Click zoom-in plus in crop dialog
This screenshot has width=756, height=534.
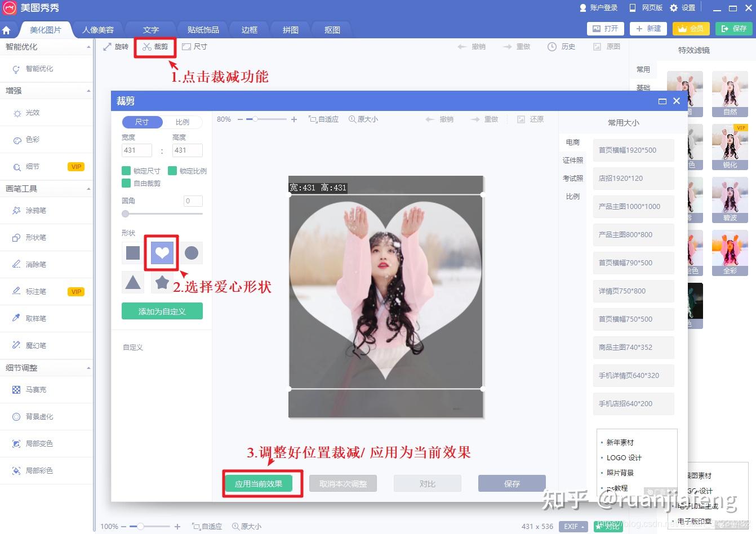point(293,119)
